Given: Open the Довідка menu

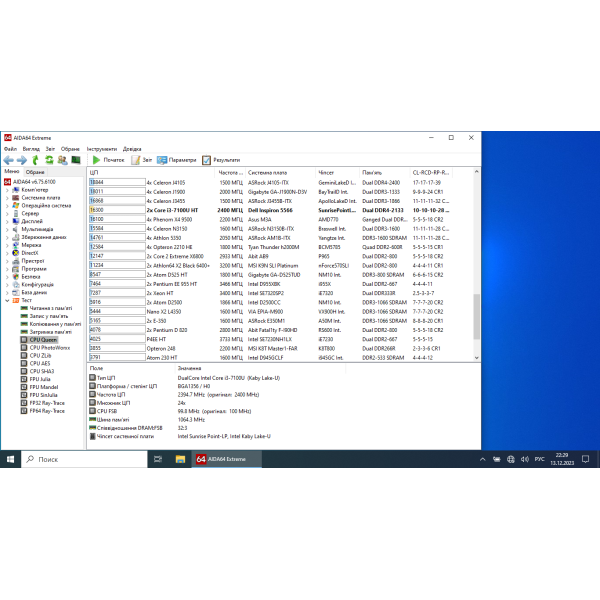Looking at the screenshot, I should (132, 149).
